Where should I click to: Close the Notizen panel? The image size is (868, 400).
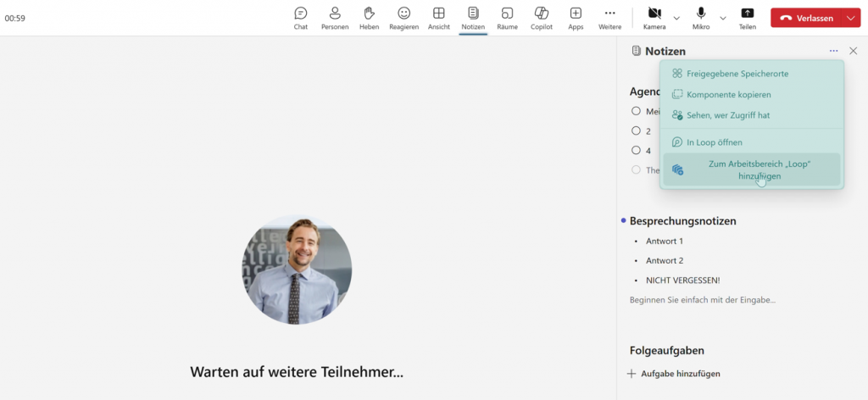(x=853, y=51)
